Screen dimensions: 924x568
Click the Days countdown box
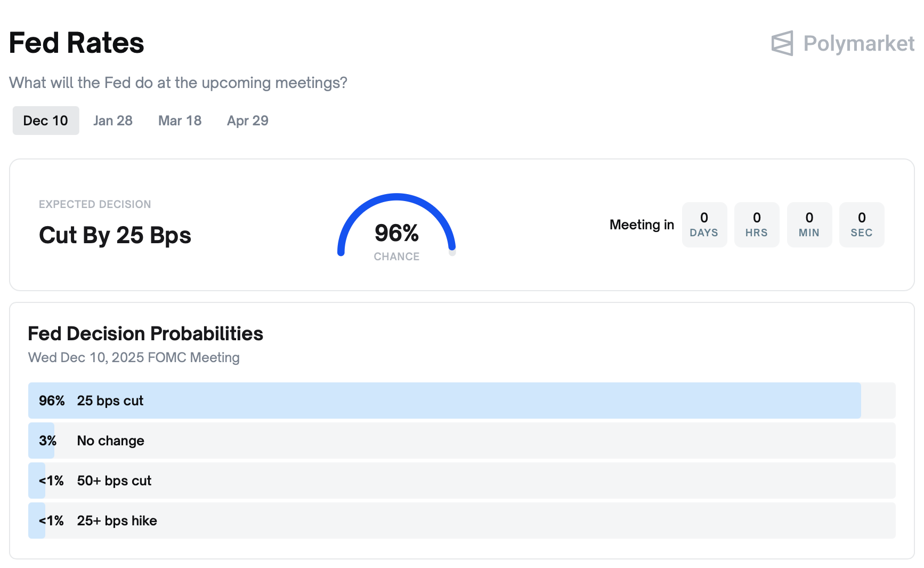(x=704, y=225)
